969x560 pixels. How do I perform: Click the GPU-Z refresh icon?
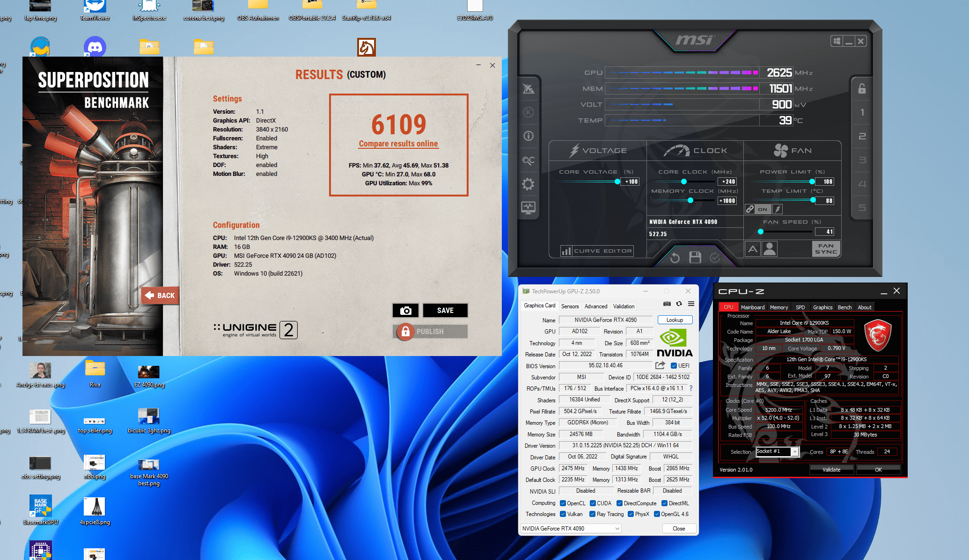pyautogui.click(x=679, y=304)
